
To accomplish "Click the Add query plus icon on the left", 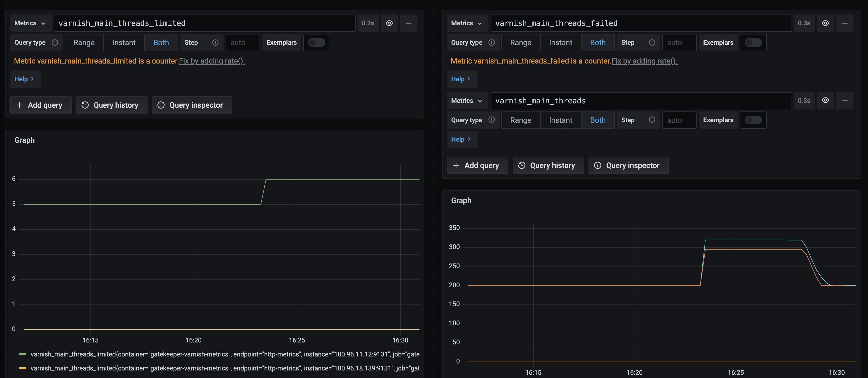I will coord(20,105).
